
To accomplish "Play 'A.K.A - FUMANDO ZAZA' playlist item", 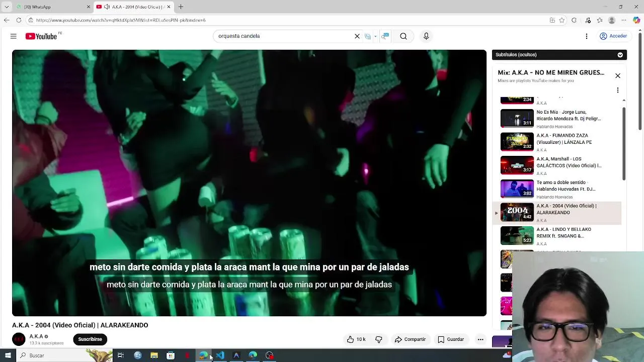I will click(557, 142).
